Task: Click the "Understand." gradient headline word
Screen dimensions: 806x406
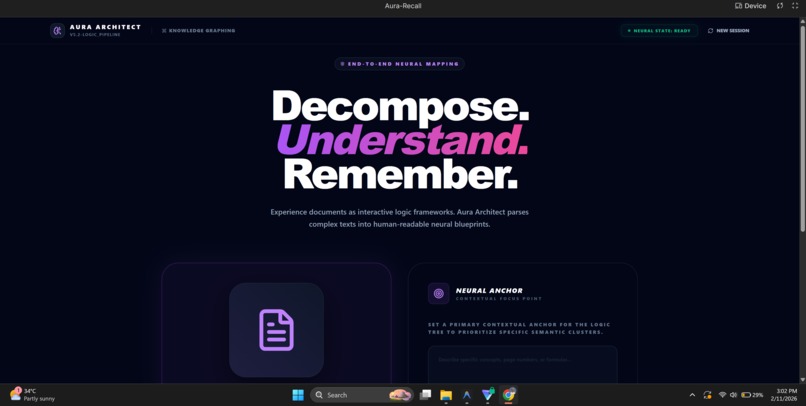Action: pos(402,140)
